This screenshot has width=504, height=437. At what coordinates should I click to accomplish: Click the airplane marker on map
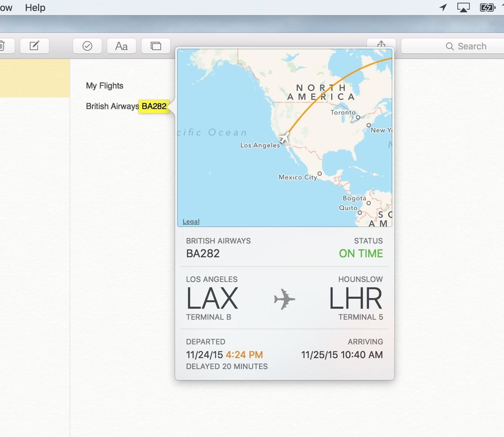284,138
